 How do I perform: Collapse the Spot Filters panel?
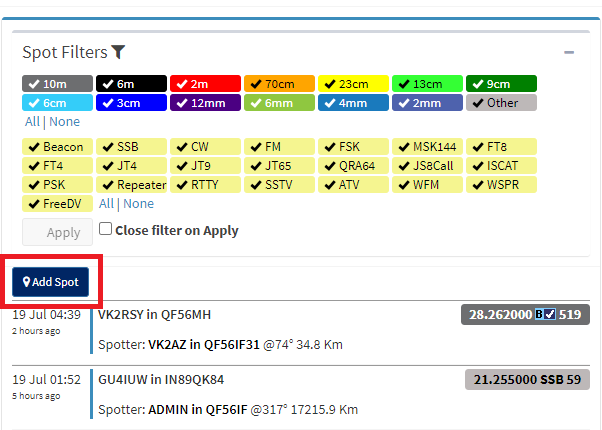(x=568, y=52)
